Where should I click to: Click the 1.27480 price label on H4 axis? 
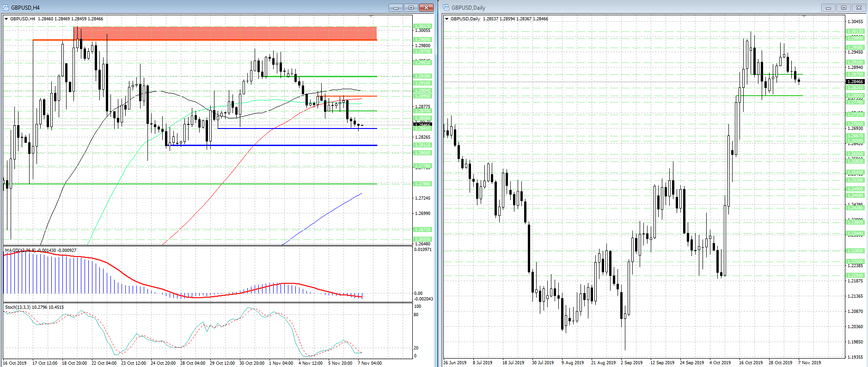point(422,184)
